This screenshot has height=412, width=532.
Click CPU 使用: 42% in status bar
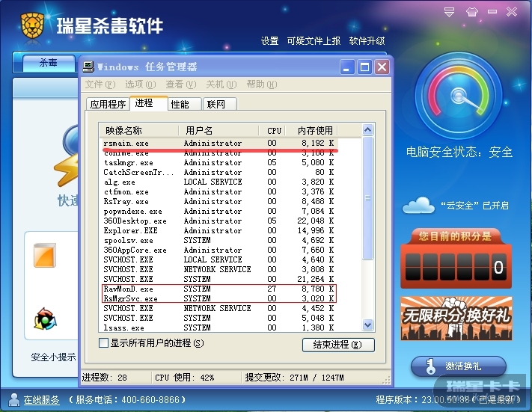pyautogui.click(x=185, y=378)
